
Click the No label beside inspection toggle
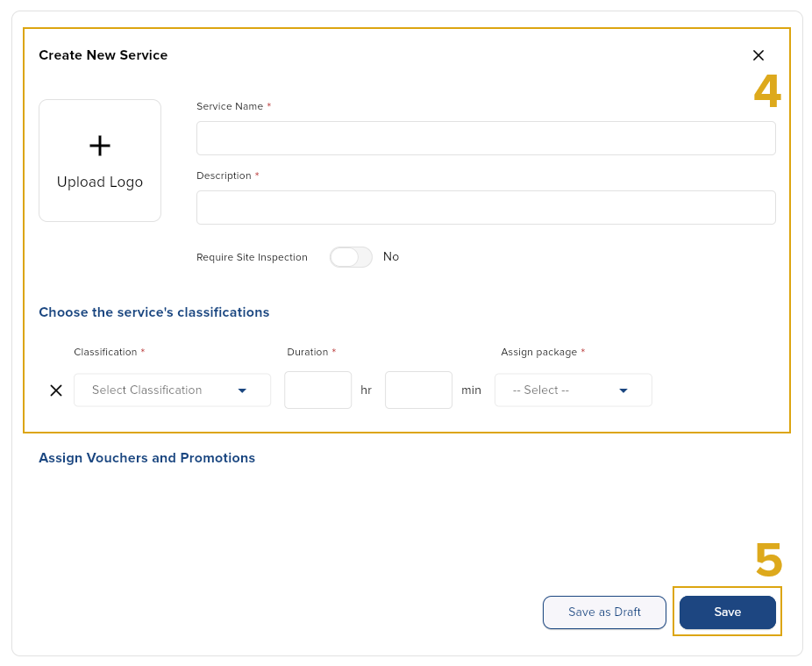coord(391,256)
